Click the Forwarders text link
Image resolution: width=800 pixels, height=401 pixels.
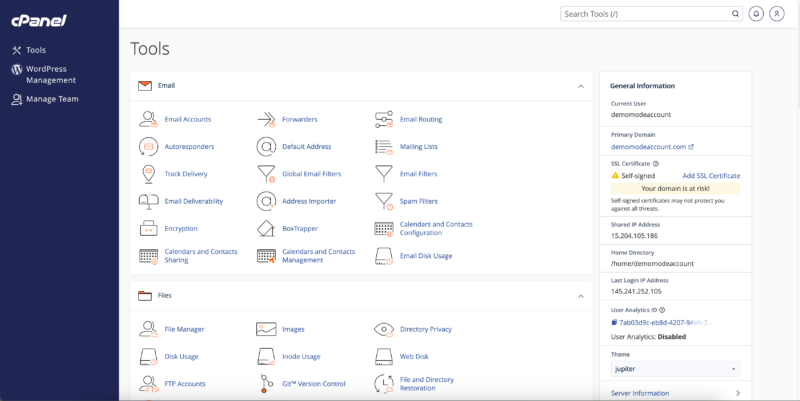tap(299, 119)
